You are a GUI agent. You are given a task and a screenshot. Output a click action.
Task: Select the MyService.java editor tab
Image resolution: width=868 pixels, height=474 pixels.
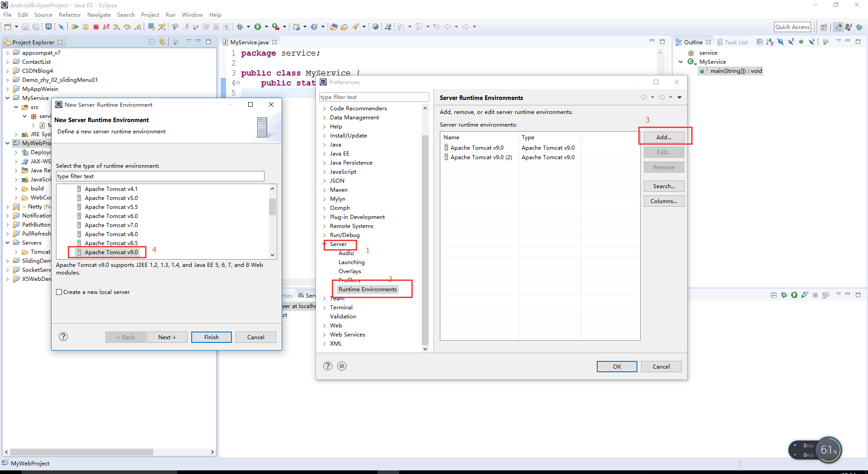pos(249,42)
